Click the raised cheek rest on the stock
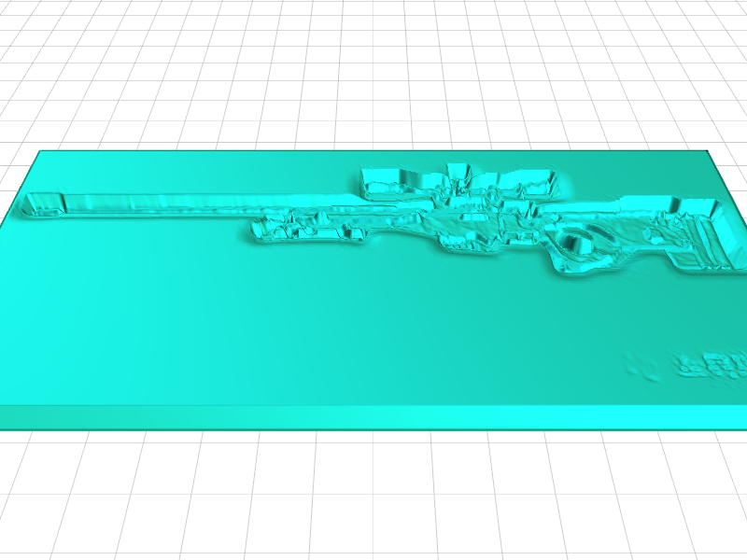The height and width of the screenshot is (560, 747). pos(644,203)
